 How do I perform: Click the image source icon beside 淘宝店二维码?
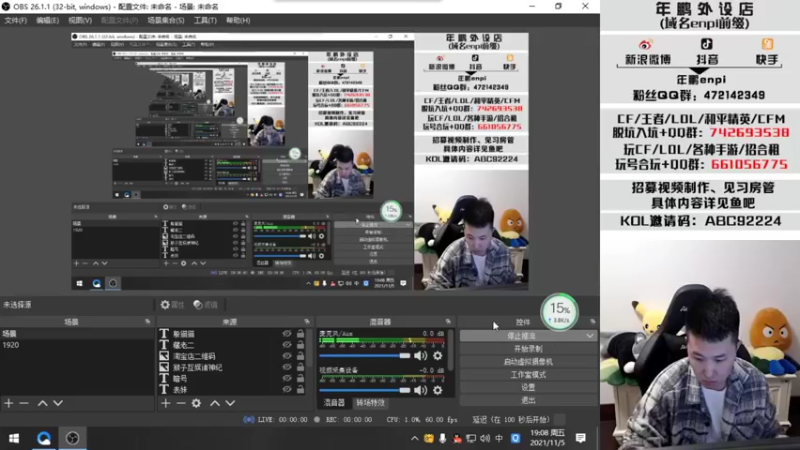coord(164,356)
